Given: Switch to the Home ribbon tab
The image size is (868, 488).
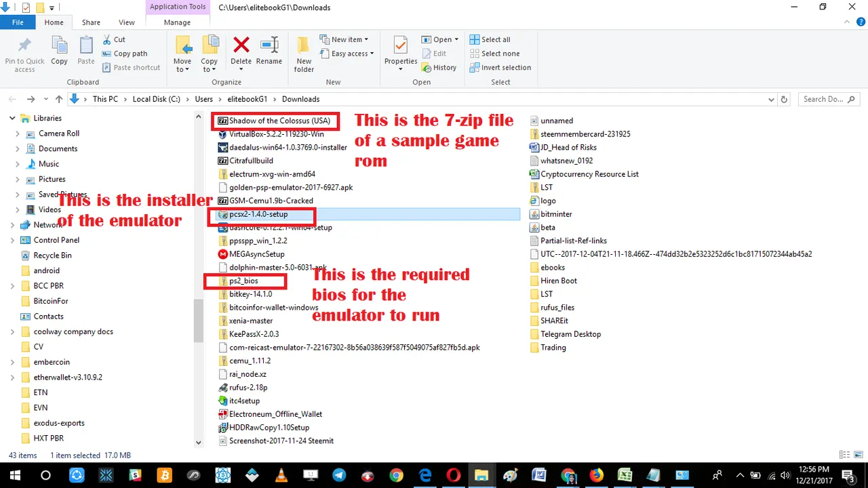Looking at the screenshot, I should point(54,22).
